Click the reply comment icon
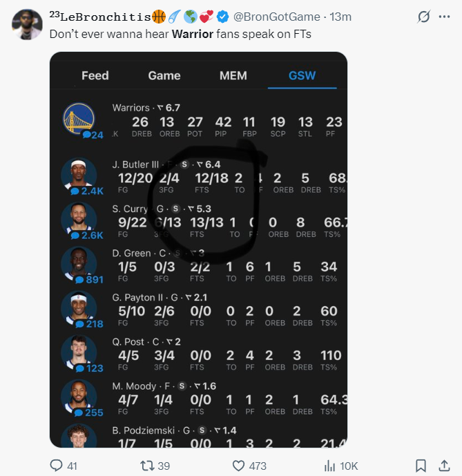The height and width of the screenshot is (476, 462). click(56, 466)
